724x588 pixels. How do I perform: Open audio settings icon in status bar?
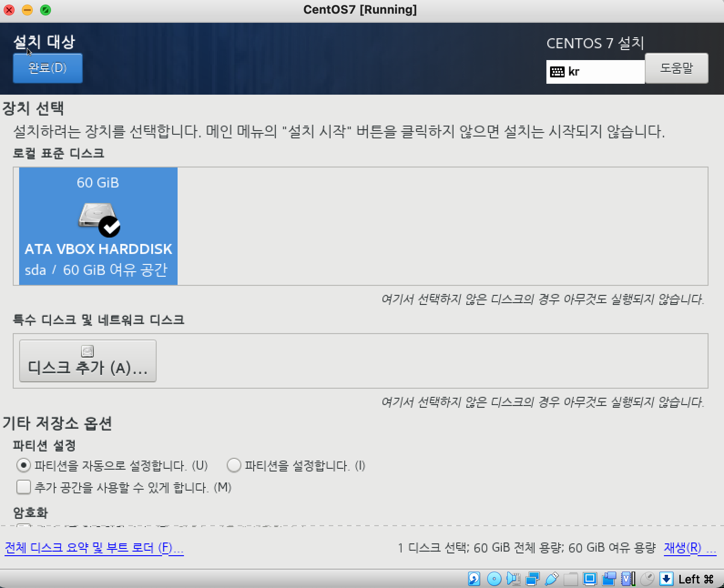(x=513, y=579)
